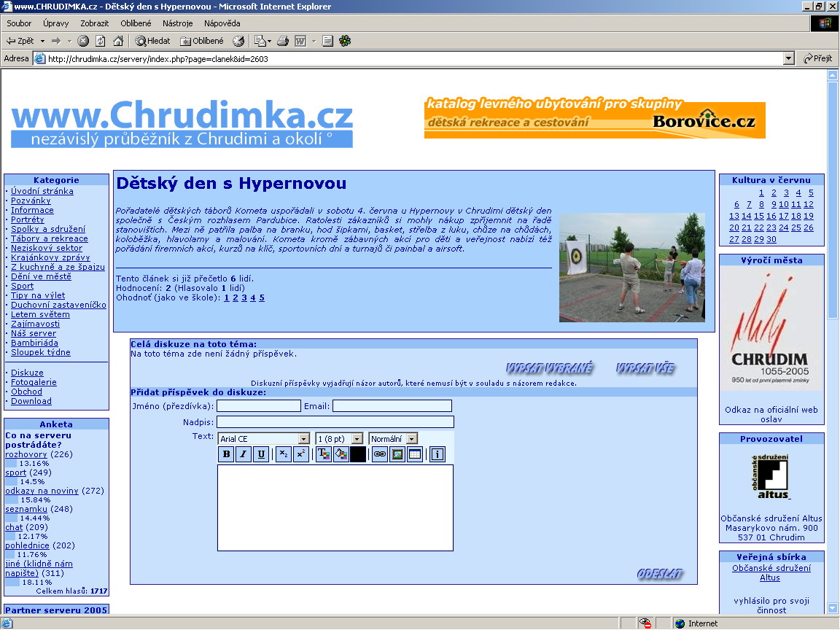Viewport: 840px width, 630px height.
Task: Open the Tábory a rekreace category
Action: click(50, 238)
